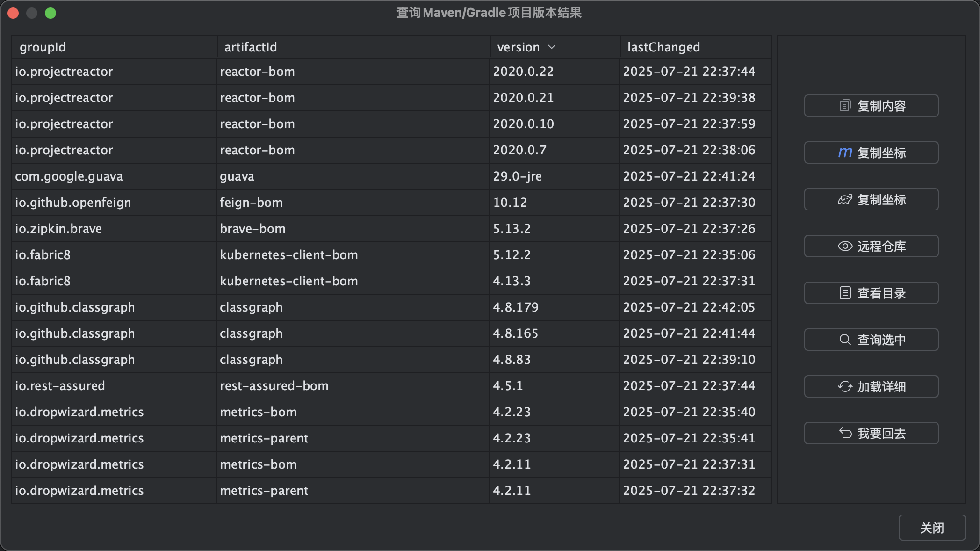980x551 pixels.
Task: Click the green macOS zoom window button
Action: pyautogui.click(x=51, y=13)
